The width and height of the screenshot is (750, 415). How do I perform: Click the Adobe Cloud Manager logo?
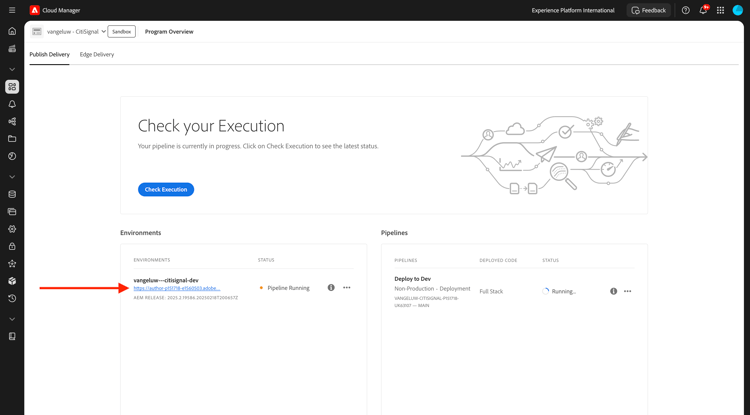click(34, 10)
